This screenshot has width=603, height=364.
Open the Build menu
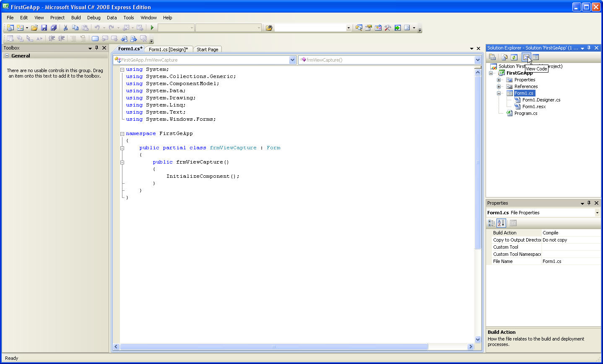(x=76, y=18)
